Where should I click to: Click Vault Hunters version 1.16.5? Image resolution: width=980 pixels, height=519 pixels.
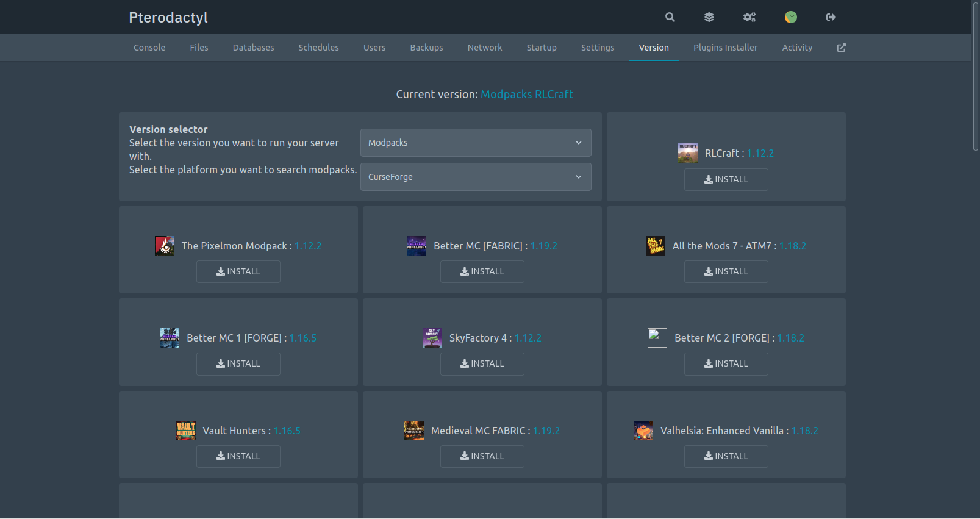coord(287,431)
